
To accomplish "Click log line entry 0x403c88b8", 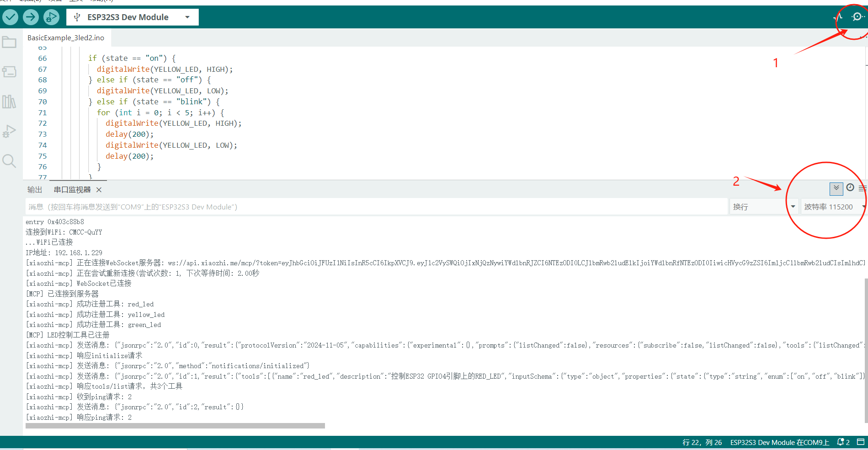I will click(55, 222).
